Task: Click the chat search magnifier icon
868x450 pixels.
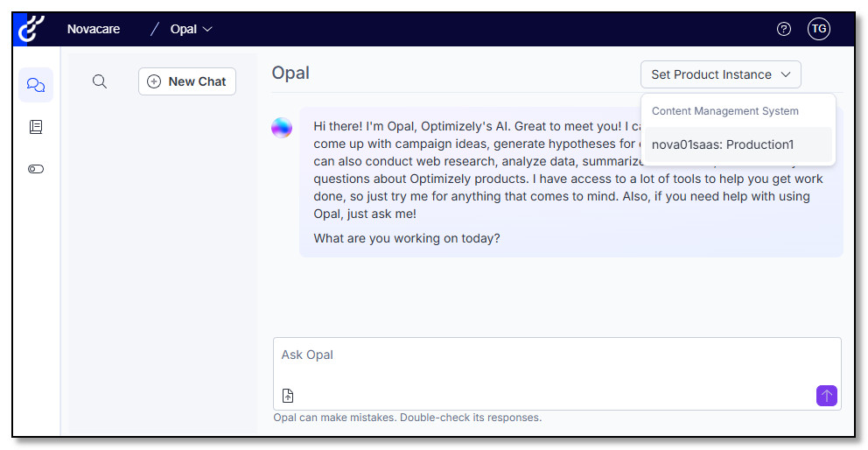Action: [100, 81]
